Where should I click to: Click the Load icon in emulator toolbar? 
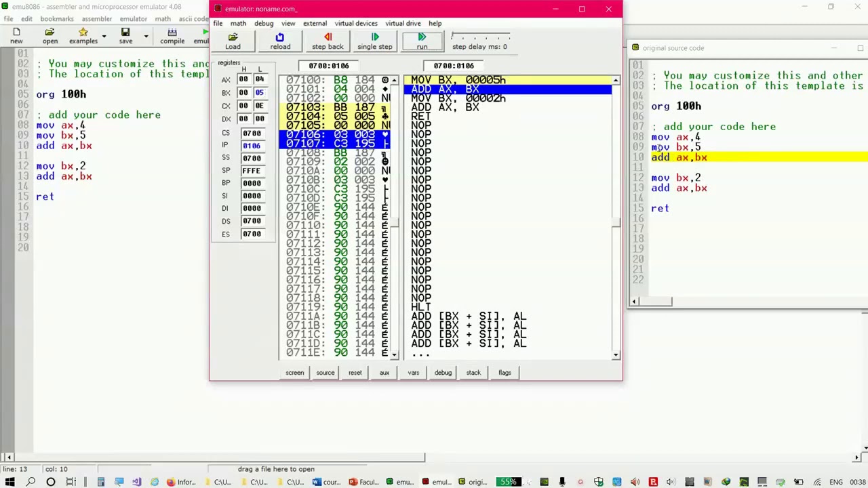(x=233, y=41)
